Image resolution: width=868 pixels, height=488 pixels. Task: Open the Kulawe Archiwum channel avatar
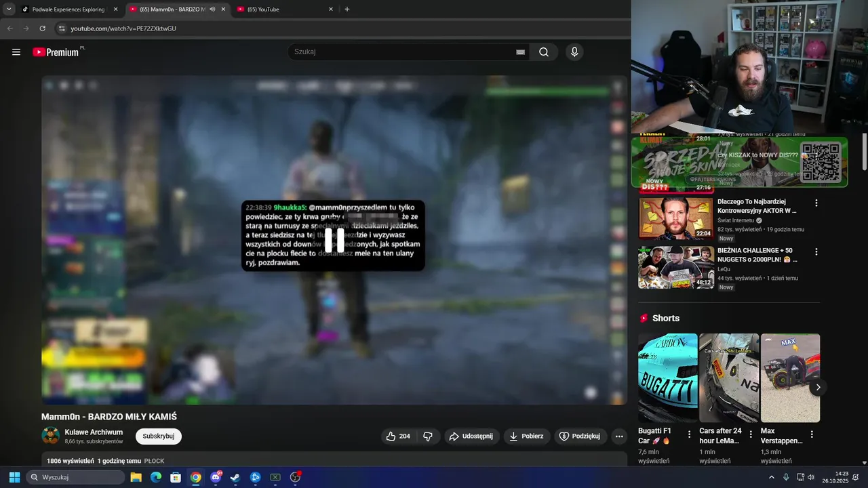coord(50,436)
